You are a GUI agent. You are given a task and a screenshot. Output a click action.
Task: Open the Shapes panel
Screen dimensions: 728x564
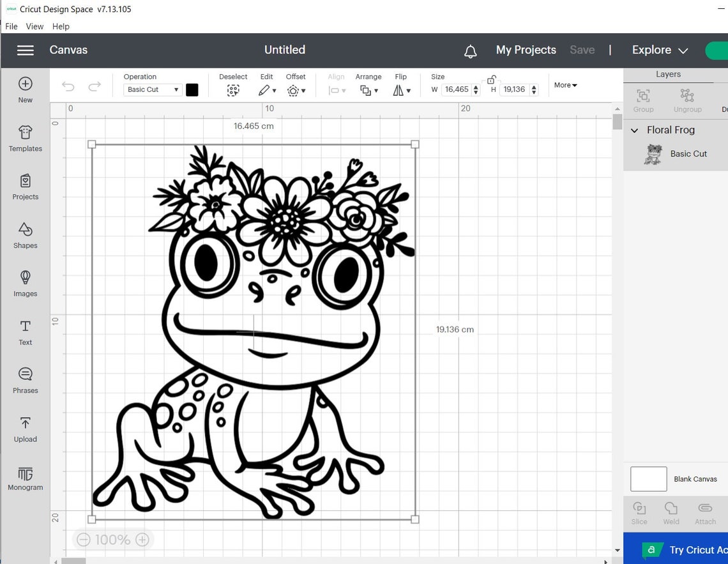click(25, 236)
